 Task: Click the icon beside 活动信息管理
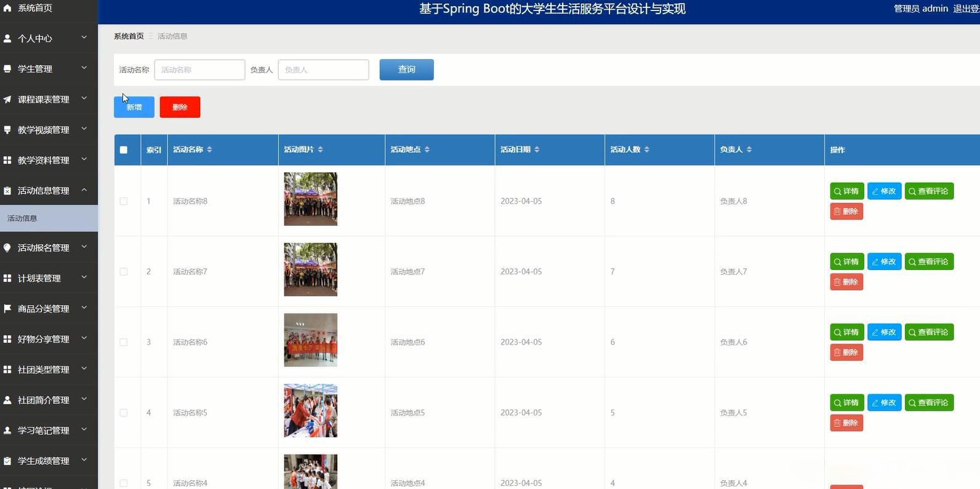(7, 191)
